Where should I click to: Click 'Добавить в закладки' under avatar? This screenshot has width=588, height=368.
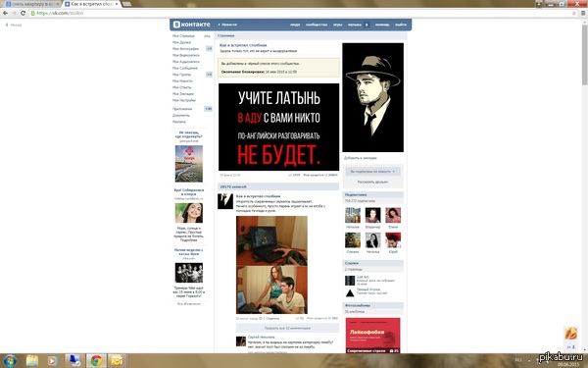pos(361,158)
